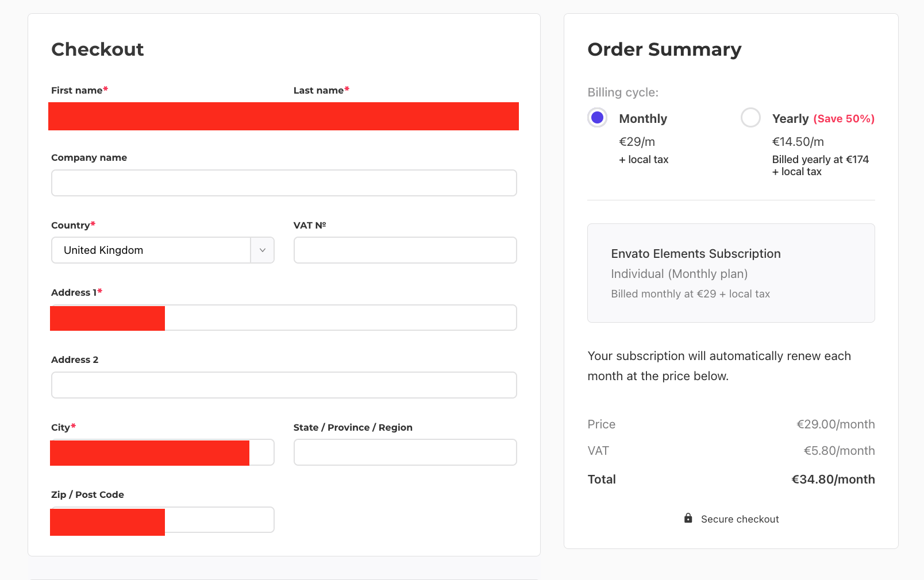Screen dimensions: 924x580
Task: Focus the Address 2 input field
Action: point(284,385)
